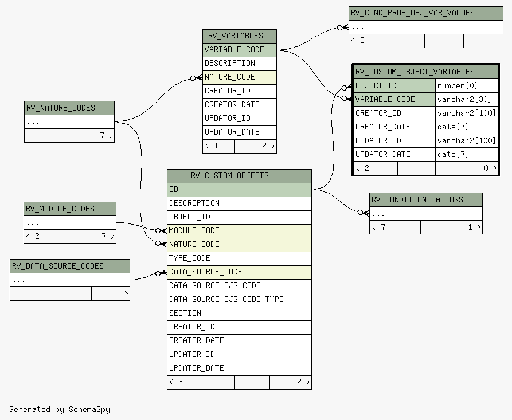The height and width of the screenshot is (420, 512).
Task: Select the DATA_SOURCE_EJS_CODE_TYPE column row
Action: [239, 300]
